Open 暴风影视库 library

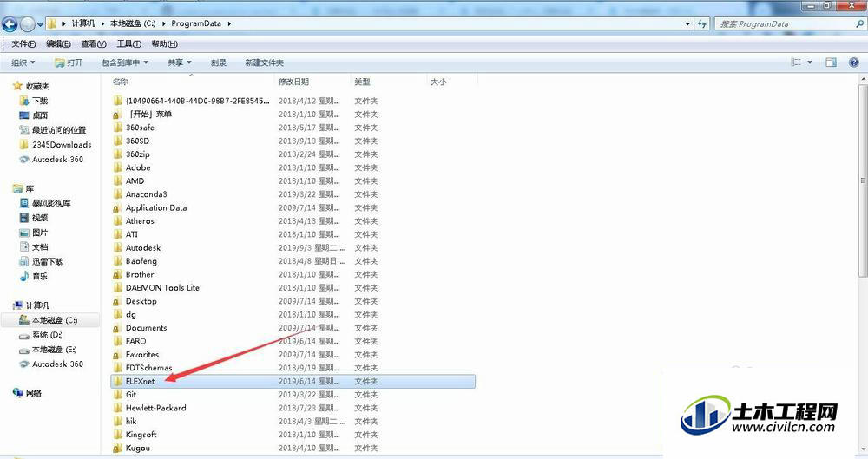tap(51, 203)
